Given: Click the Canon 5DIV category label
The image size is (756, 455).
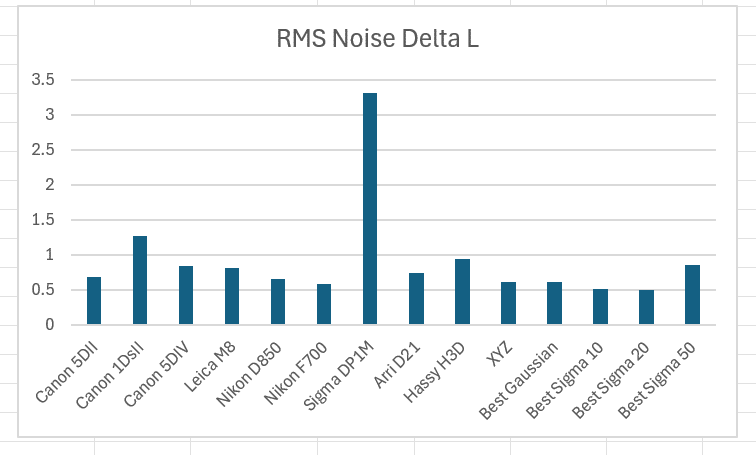Looking at the screenshot, I should (x=158, y=374).
